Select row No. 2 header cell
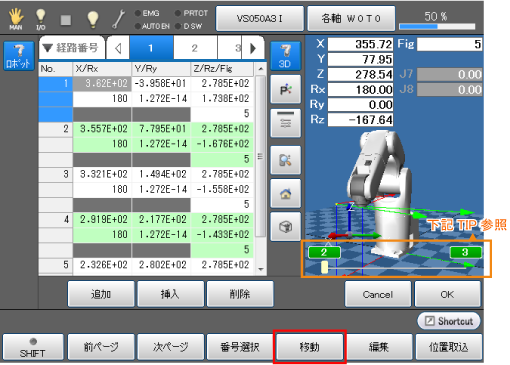The height and width of the screenshot is (365, 510). (56, 129)
